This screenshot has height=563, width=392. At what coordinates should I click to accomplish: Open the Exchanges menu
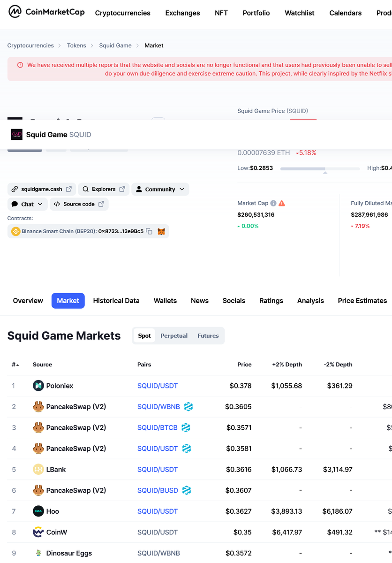(182, 13)
